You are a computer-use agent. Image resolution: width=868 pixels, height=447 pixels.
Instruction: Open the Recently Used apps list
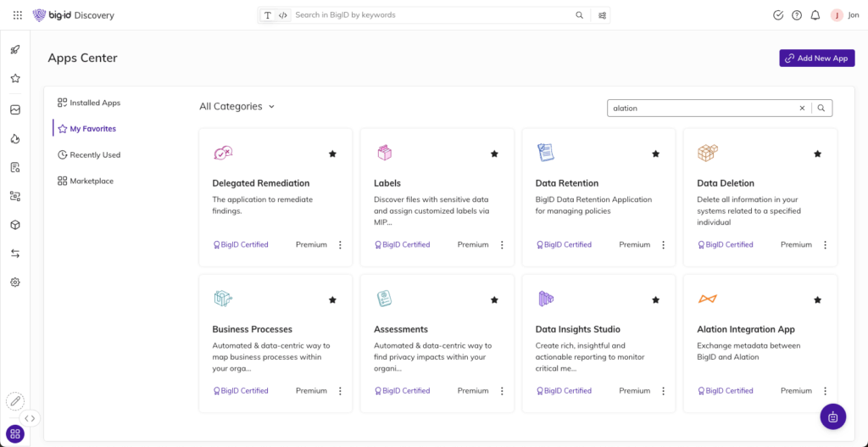94,155
